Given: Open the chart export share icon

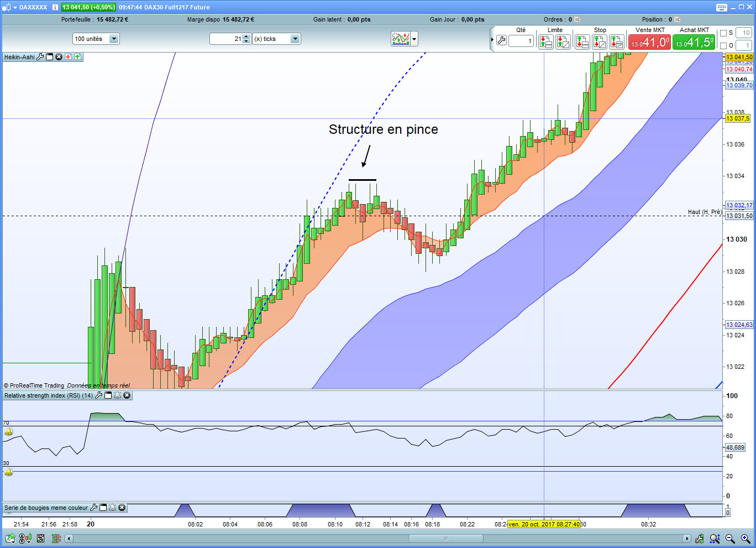Looking at the screenshot, I should point(10,538).
